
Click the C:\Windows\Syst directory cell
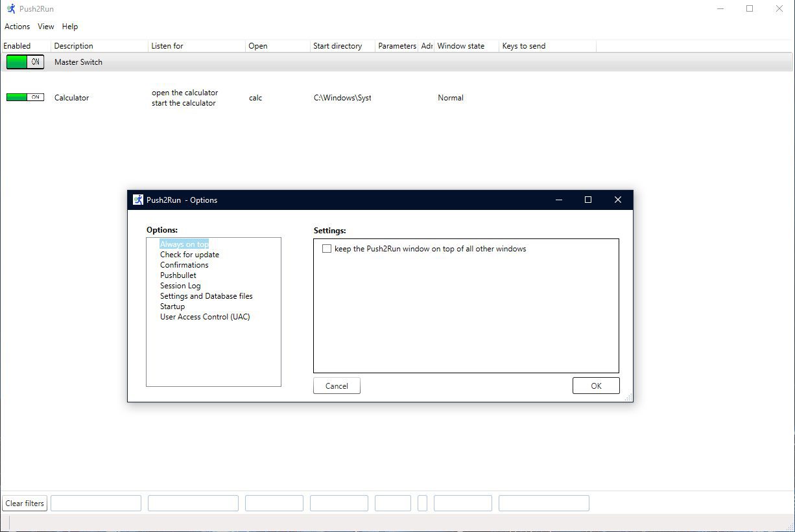(x=342, y=98)
